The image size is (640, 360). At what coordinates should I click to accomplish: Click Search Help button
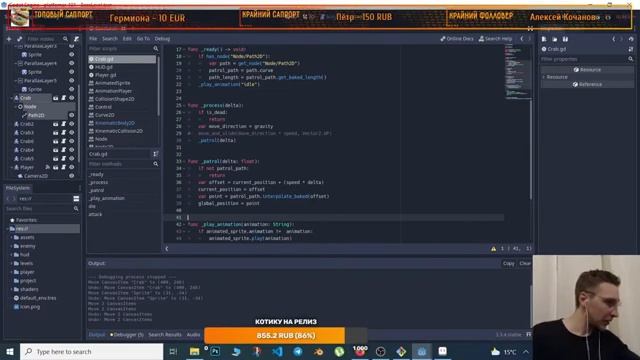point(495,39)
